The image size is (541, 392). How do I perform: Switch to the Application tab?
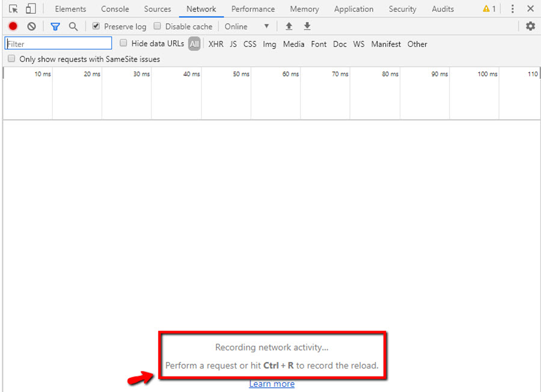[x=353, y=9]
